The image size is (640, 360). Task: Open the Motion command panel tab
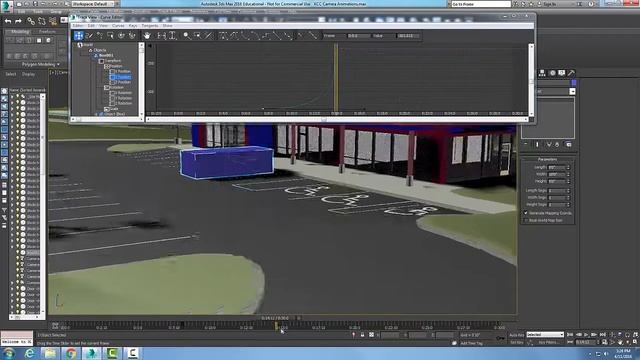[x=552, y=73]
